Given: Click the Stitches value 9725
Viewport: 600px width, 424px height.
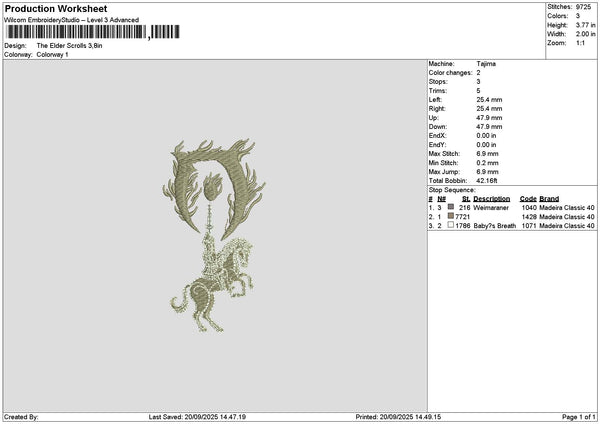Looking at the screenshot, I should pos(583,7).
